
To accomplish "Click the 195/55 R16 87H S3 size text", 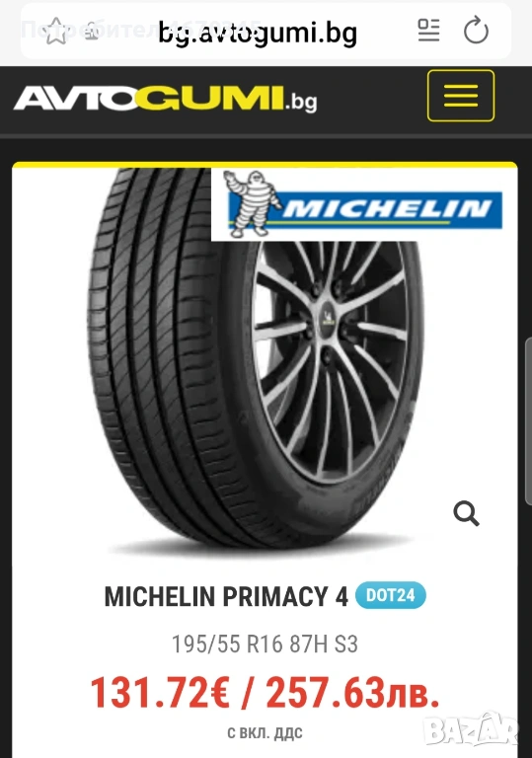I will click(266, 644).
